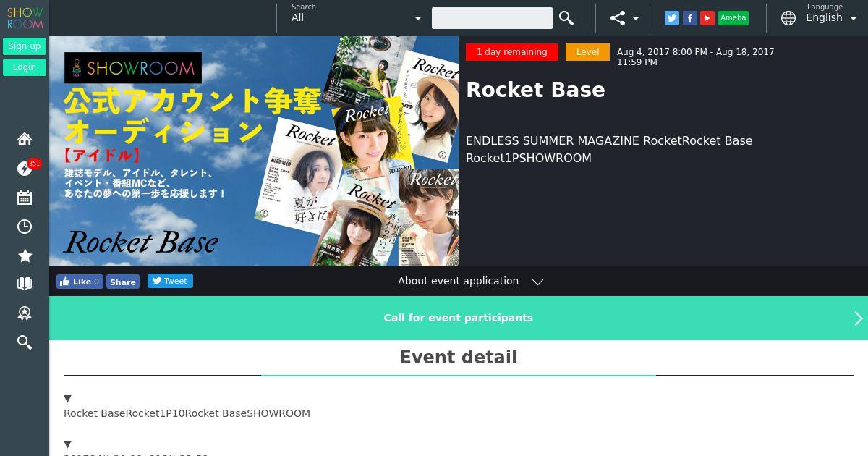Open the share icon menu in top bar
The height and width of the screenshot is (456, 868).
(x=617, y=18)
